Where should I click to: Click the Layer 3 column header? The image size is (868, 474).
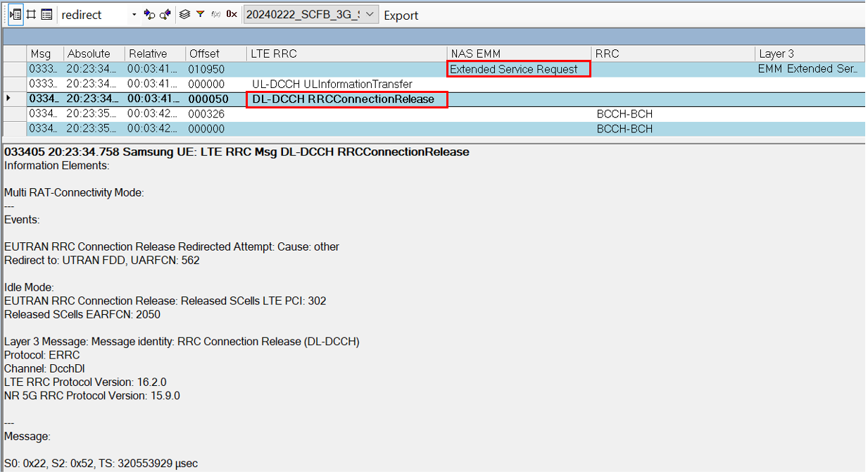(776, 53)
